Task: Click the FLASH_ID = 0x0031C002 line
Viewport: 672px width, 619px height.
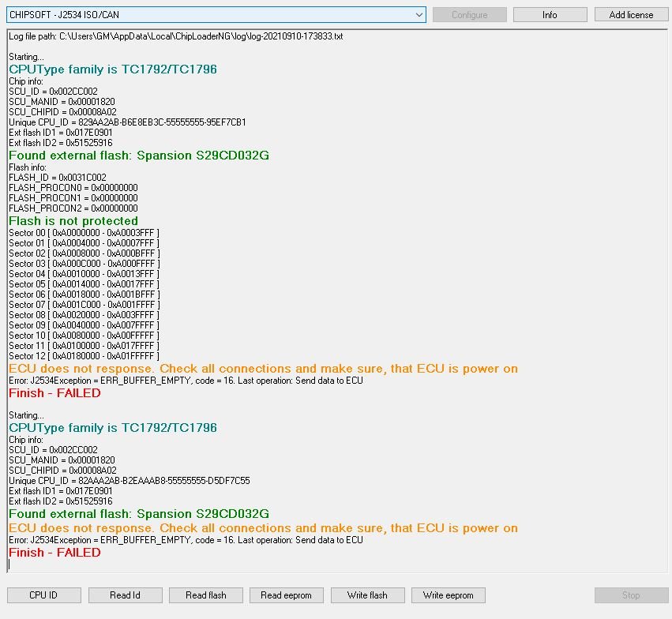Action: point(57,178)
